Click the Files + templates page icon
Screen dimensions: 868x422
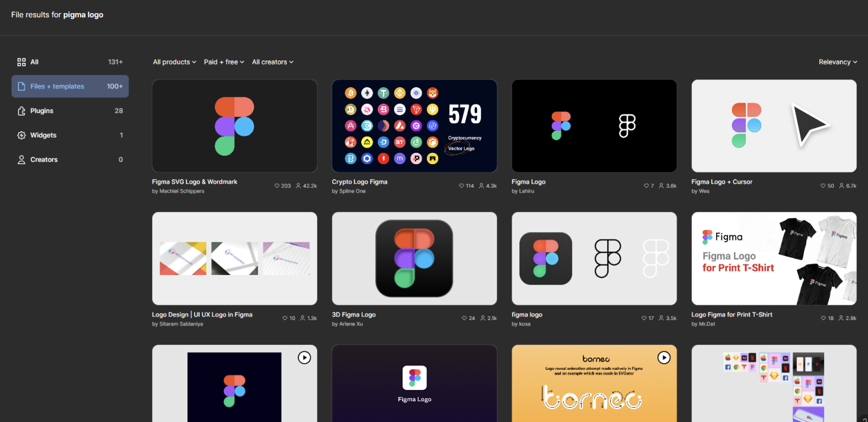[x=21, y=87]
